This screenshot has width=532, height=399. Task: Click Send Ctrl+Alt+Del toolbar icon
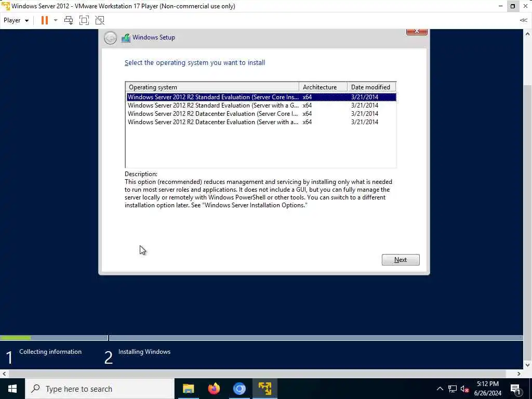69,20
